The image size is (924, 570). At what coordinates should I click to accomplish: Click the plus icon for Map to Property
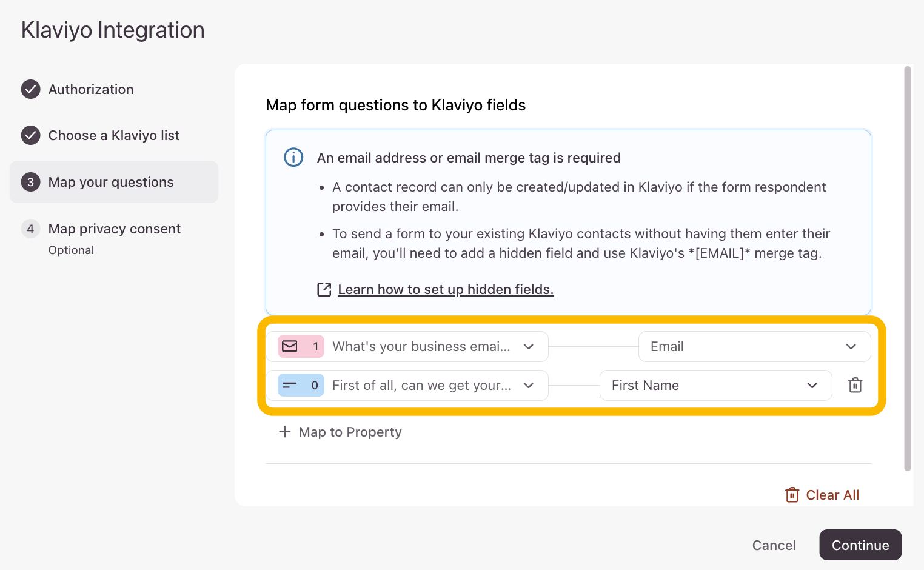pos(284,432)
